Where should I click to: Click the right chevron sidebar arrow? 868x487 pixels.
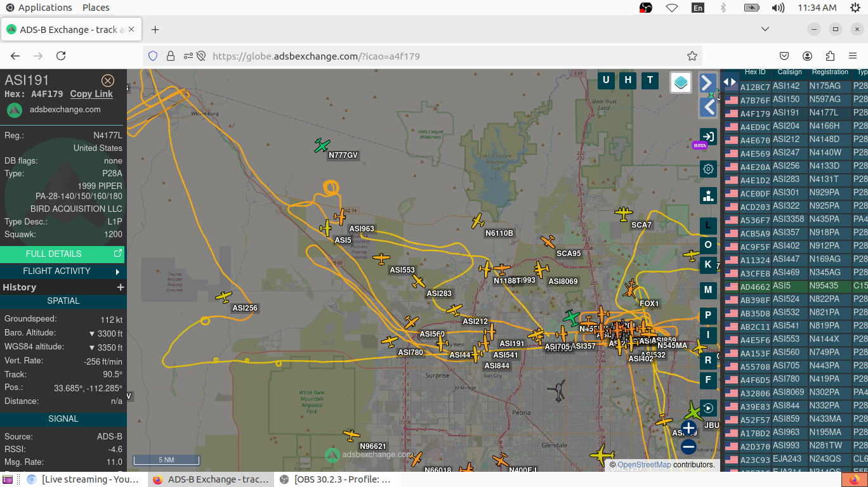[708, 82]
